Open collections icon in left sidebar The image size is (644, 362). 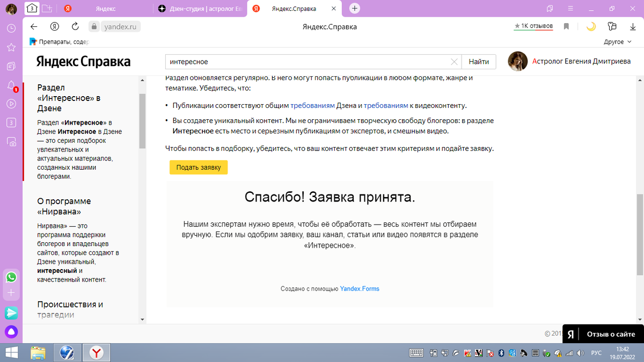(11, 66)
